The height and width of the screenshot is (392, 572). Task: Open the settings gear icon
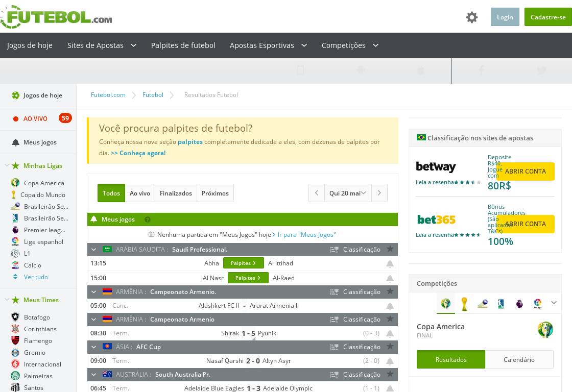[471, 17]
